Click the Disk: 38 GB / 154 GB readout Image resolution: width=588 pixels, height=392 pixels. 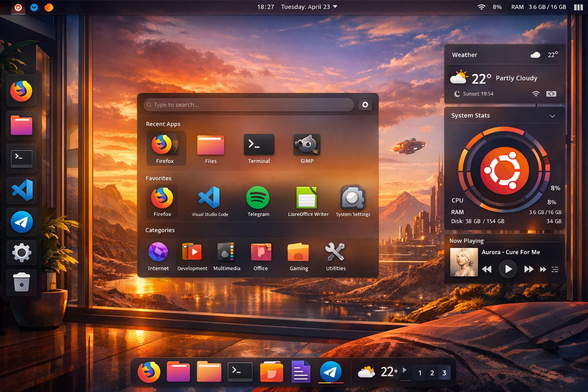point(478,221)
